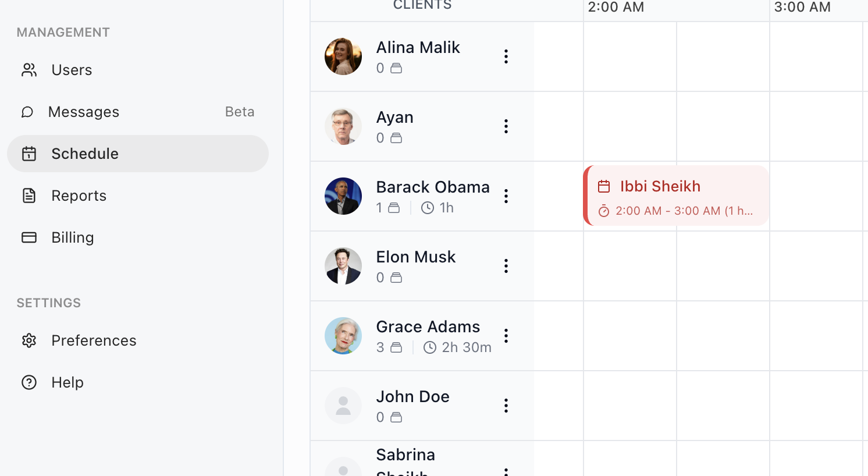Click the Preferences gear icon
868x476 pixels.
pyautogui.click(x=29, y=340)
